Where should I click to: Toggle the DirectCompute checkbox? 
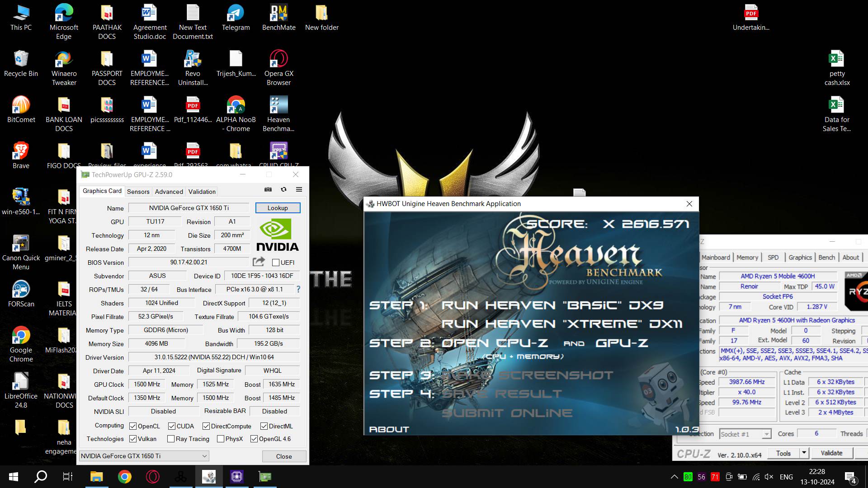(x=206, y=426)
